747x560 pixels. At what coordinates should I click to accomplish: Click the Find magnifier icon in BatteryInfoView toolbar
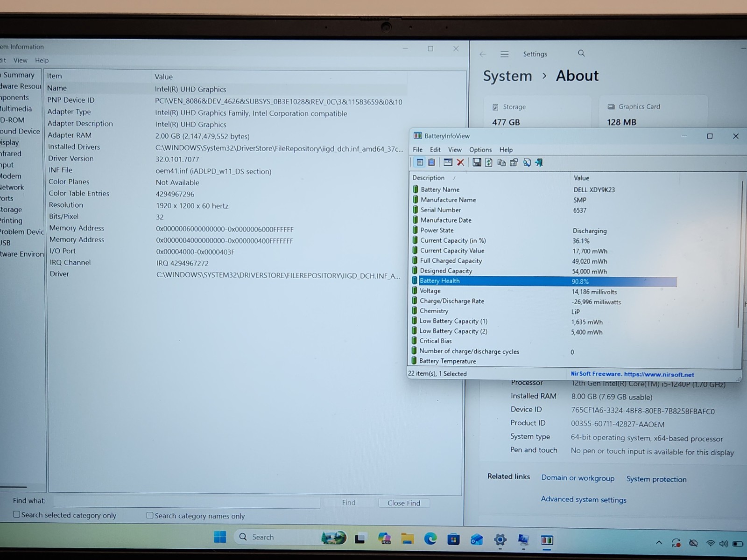click(x=527, y=162)
